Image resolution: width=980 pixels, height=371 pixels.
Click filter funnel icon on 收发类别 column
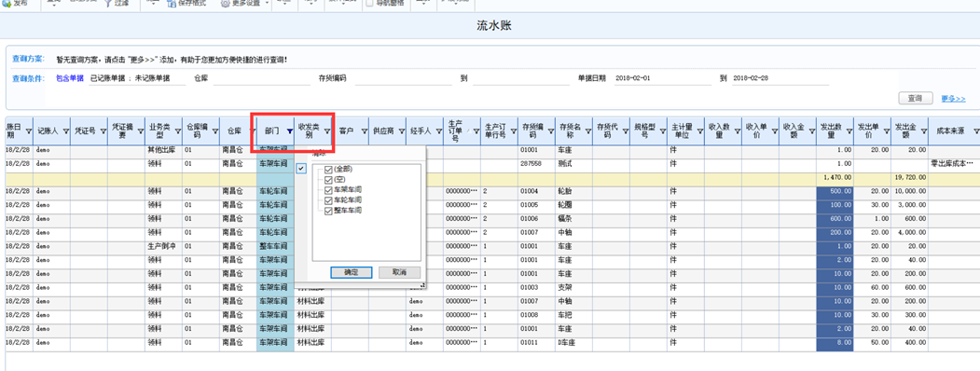(327, 131)
